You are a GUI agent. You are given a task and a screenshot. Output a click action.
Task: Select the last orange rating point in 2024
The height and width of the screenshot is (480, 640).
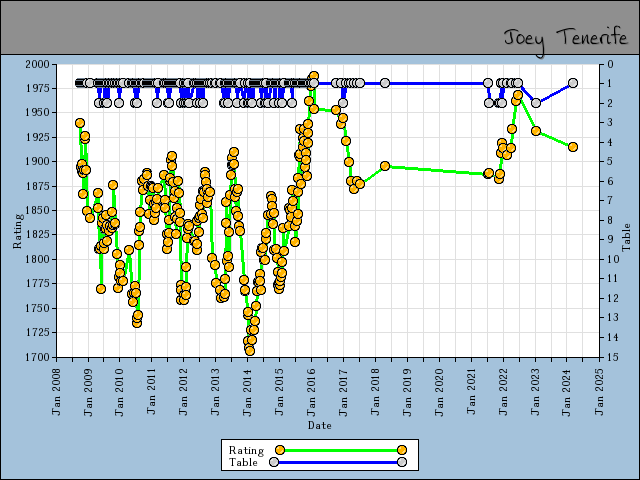pyautogui.click(x=573, y=147)
